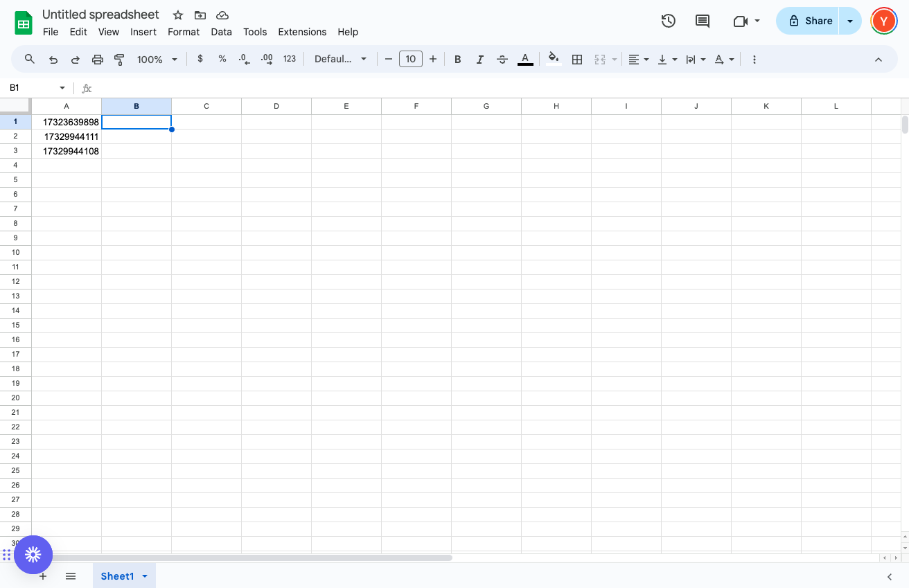Screen dimensions: 909x588
Task: Open the Default font dropdown
Action: tap(340, 60)
